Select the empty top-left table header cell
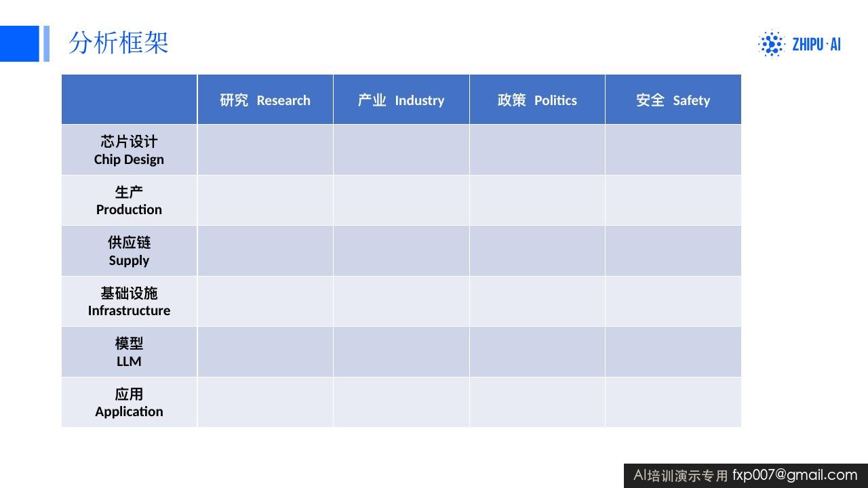868x488 pixels. click(x=129, y=100)
